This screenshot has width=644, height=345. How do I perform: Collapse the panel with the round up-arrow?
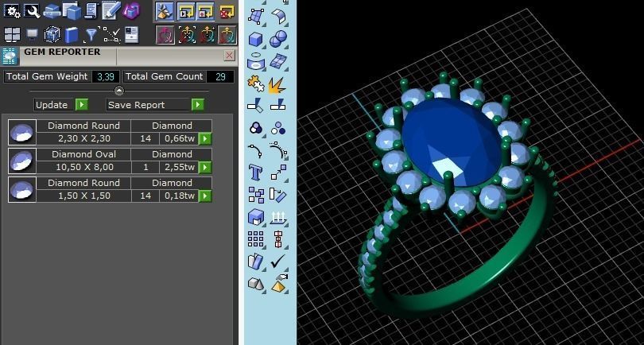tap(119, 91)
